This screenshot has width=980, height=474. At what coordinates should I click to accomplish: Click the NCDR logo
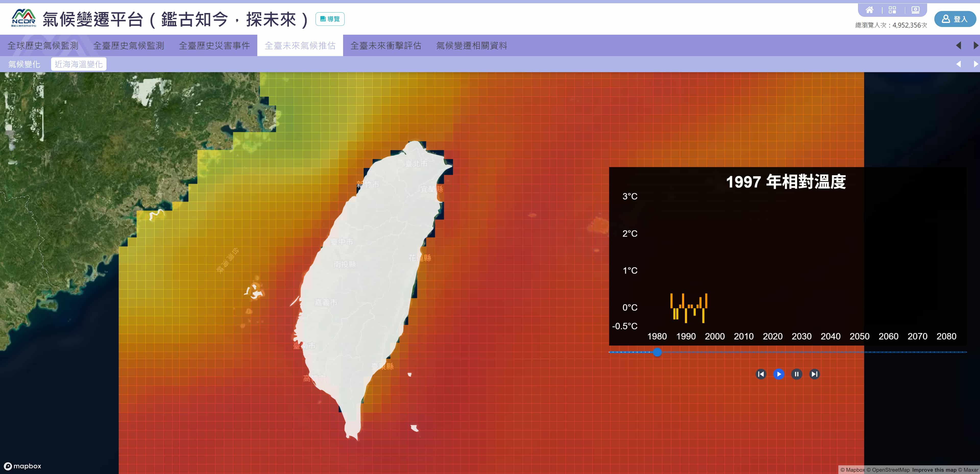[23, 18]
